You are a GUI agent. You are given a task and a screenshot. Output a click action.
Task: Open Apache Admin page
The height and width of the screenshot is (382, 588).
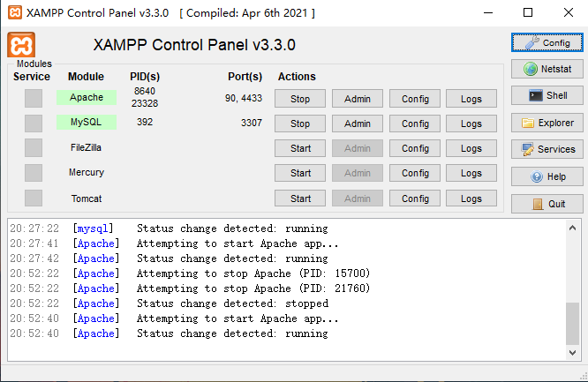tap(358, 99)
